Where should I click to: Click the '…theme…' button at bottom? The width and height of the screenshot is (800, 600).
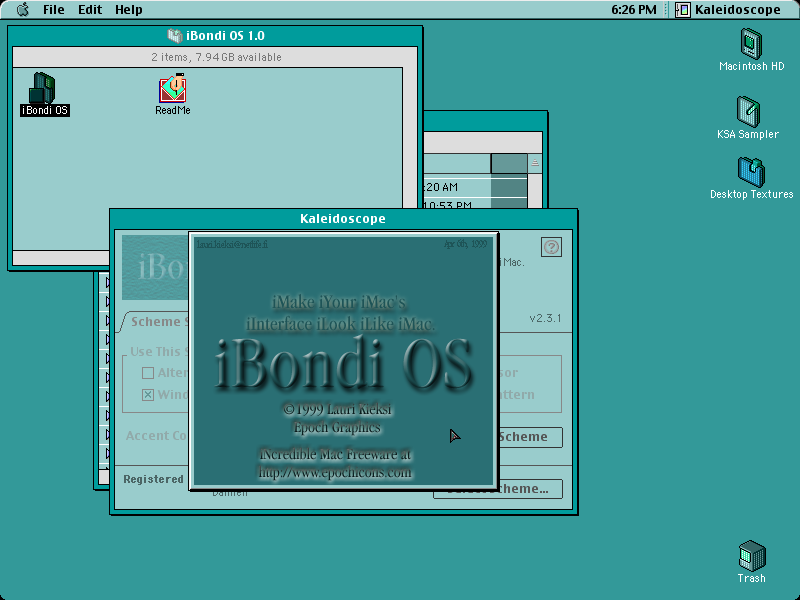(x=531, y=489)
